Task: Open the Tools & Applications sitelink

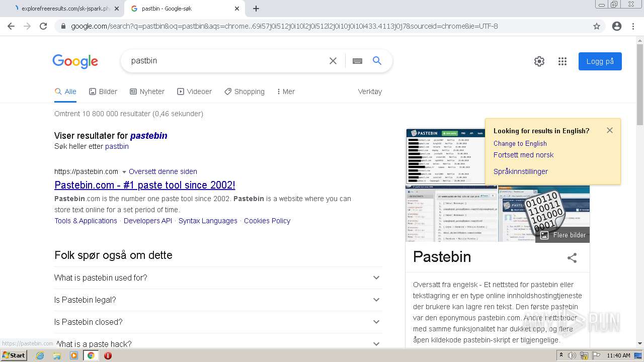Action: pyautogui.click(x=86, y=221)
